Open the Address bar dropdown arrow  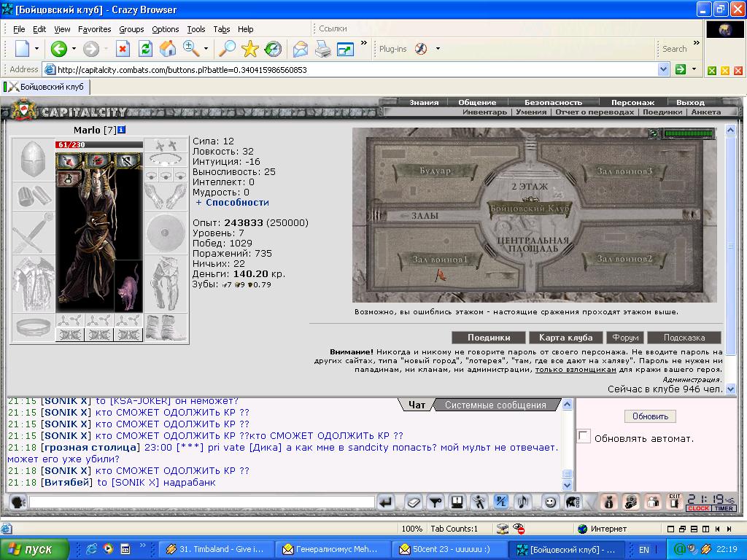[x=663, y=69]
